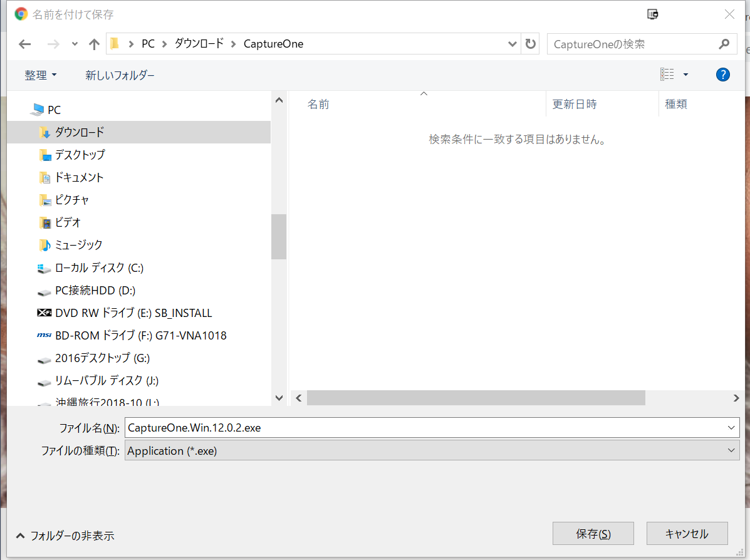Open the Help question mark icon
Image resolution: width=750 pixels, height=560 pixels.
(722, 75)
